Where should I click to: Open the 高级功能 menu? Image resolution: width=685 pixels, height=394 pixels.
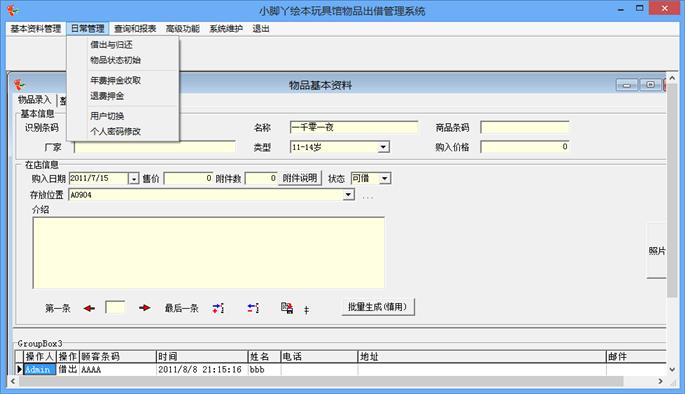[183, 29]
